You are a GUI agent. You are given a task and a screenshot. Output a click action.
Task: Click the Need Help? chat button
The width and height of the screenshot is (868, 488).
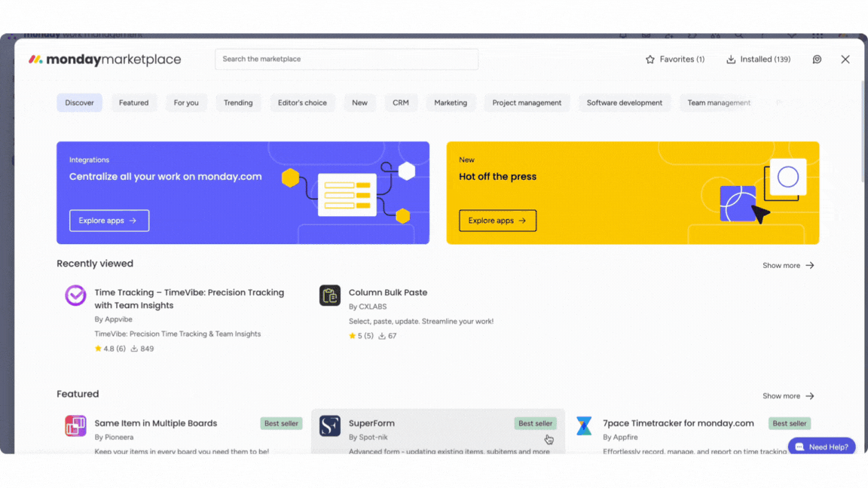pos(822,447)
